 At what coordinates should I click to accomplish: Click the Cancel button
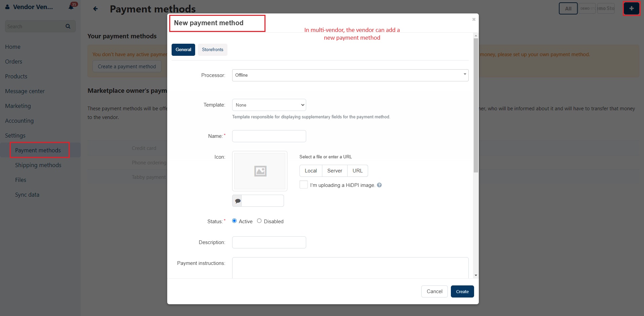434,291
